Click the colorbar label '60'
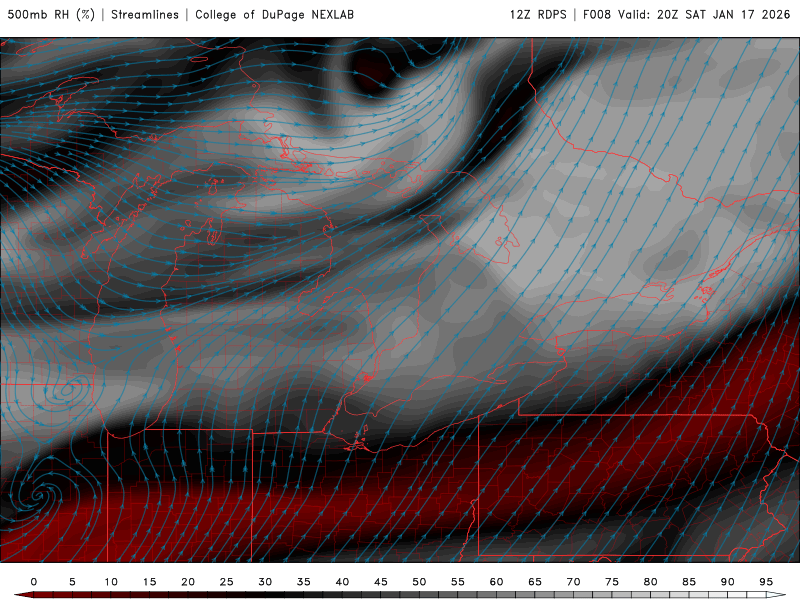Screen dimensions: 800x600 (496, 582)
